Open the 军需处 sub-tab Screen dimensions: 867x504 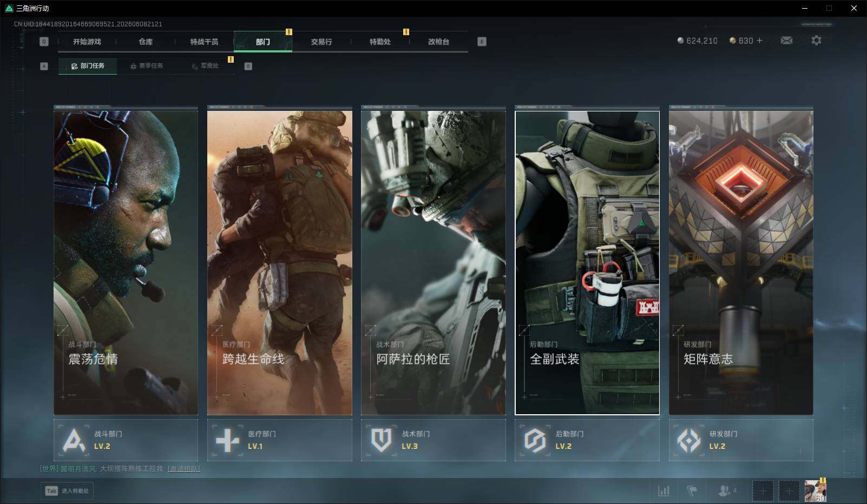[205, 66]
